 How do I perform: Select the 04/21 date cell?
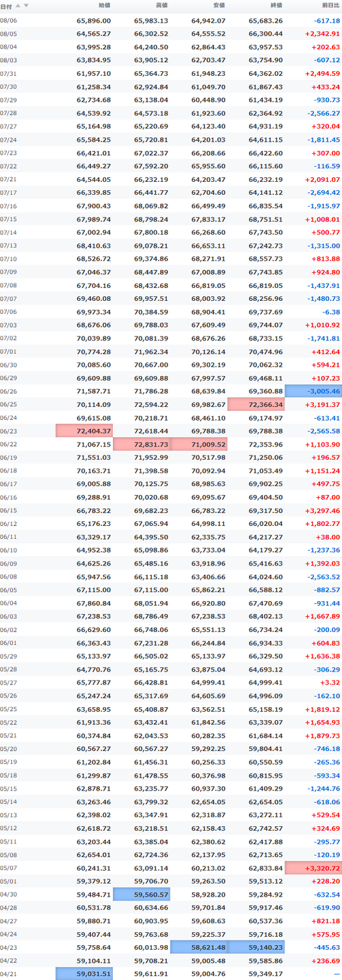tap(8, 973)
